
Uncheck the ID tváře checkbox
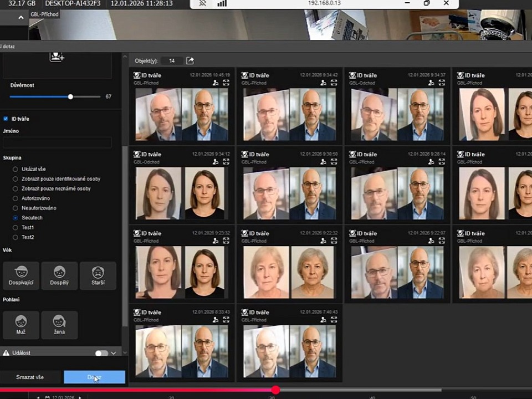tap(6, 119)
